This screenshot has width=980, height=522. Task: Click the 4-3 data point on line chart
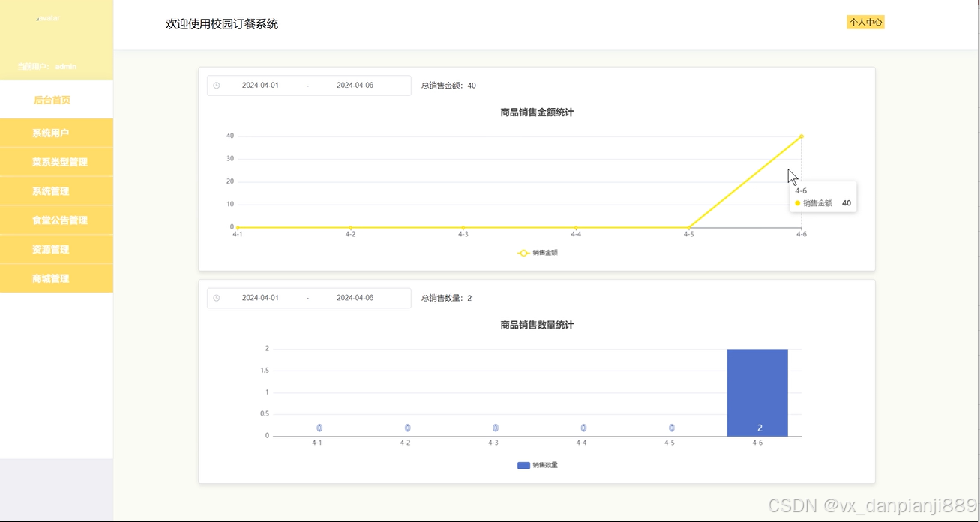[x=463, y=227]
